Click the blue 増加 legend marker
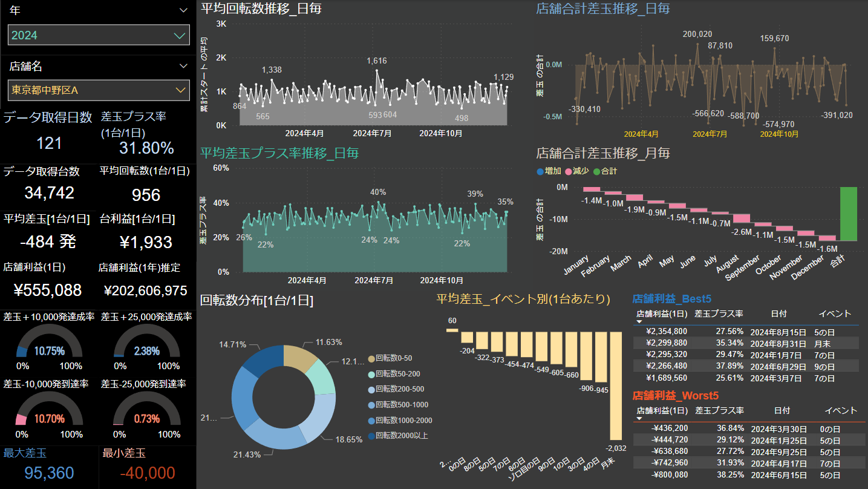The image size is (868, 489). 540,171
